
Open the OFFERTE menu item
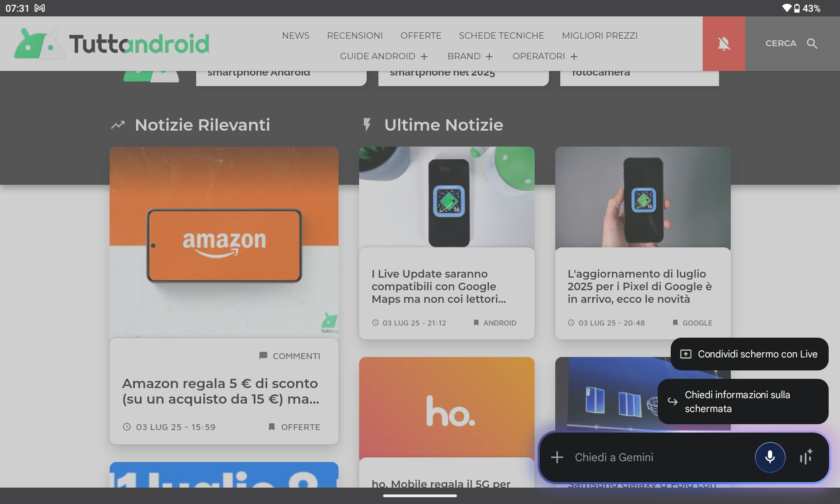pyautogui.click(x=421, y=36)
